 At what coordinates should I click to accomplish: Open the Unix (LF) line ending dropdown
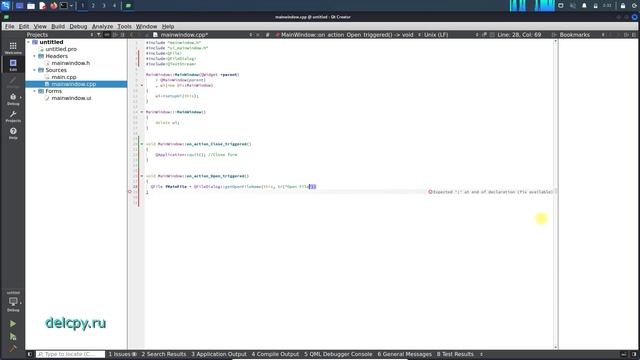(451, 35)
